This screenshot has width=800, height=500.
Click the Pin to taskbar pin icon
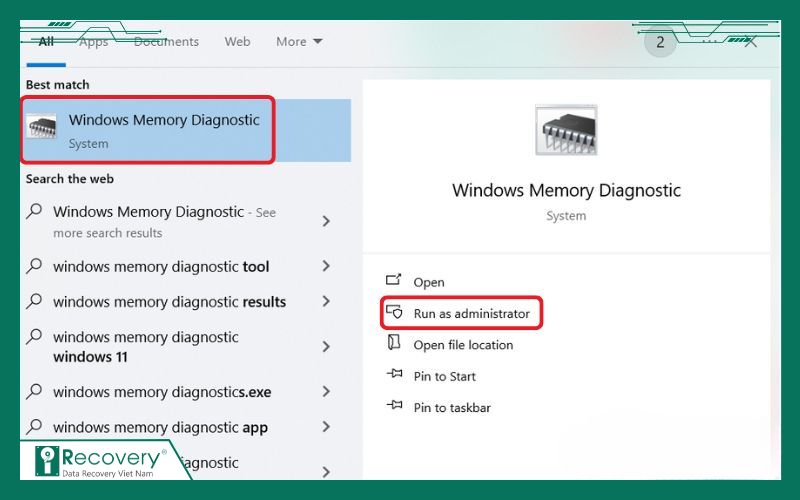click(x=394, y=405)
